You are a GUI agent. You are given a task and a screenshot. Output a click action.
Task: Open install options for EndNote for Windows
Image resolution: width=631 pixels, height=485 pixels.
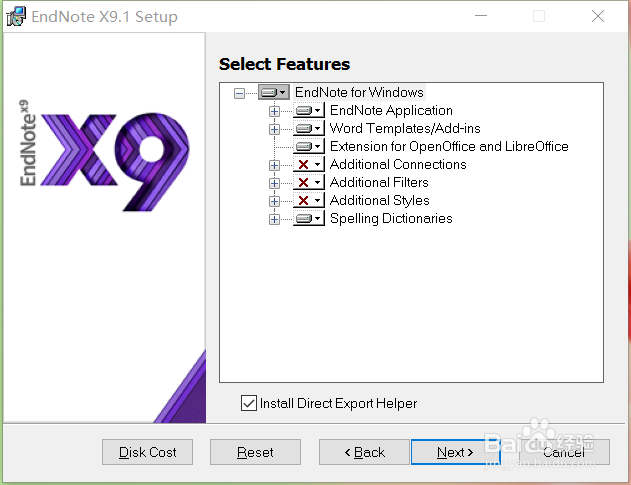click(274, 93)
